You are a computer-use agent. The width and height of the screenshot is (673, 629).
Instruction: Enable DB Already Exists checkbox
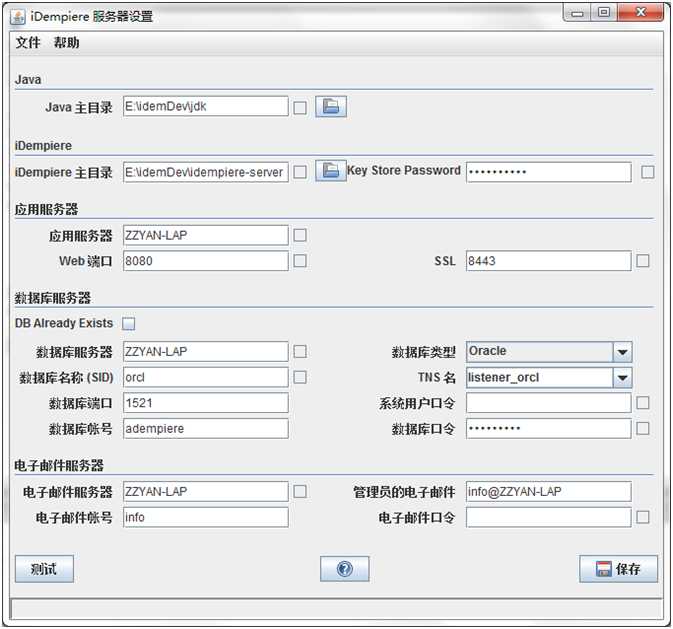(128, 323)
